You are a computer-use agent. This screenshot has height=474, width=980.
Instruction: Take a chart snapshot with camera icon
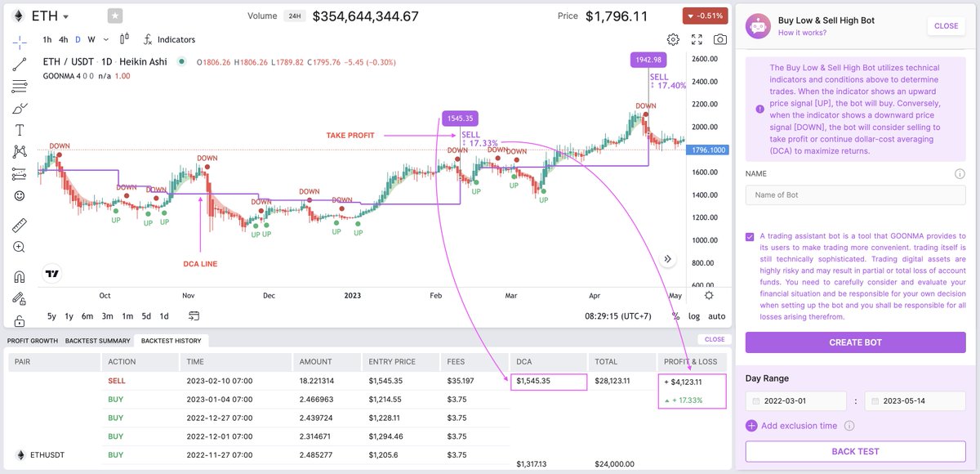point(720,39)
